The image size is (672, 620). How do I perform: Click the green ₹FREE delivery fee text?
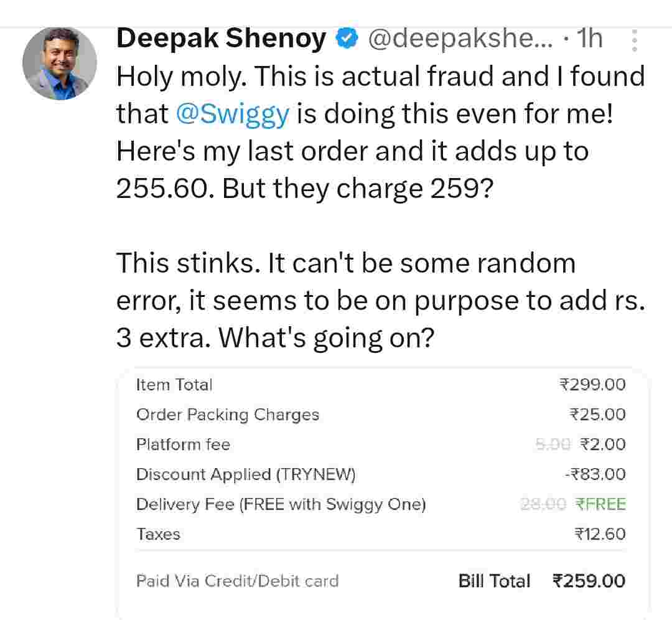(x=600, y=504)
